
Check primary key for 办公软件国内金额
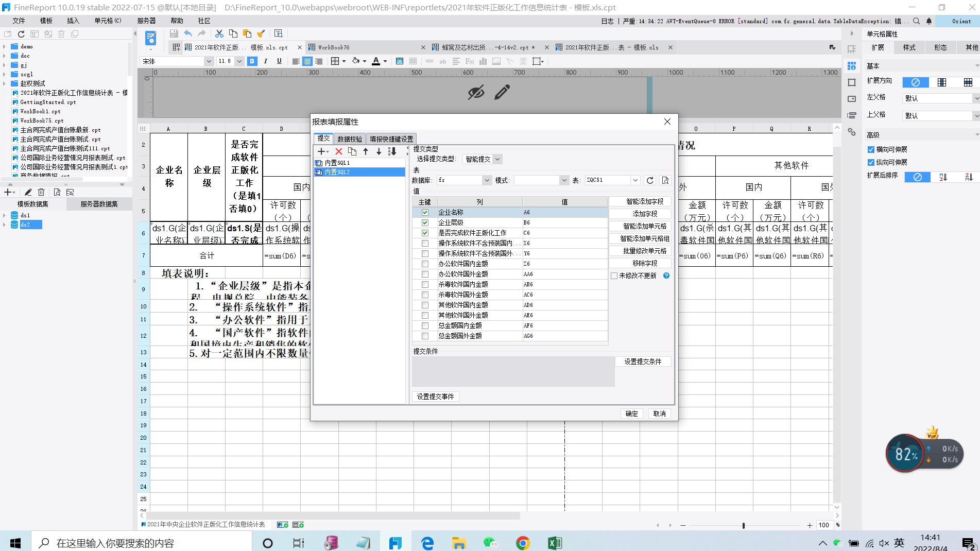(x=425, y=264)
